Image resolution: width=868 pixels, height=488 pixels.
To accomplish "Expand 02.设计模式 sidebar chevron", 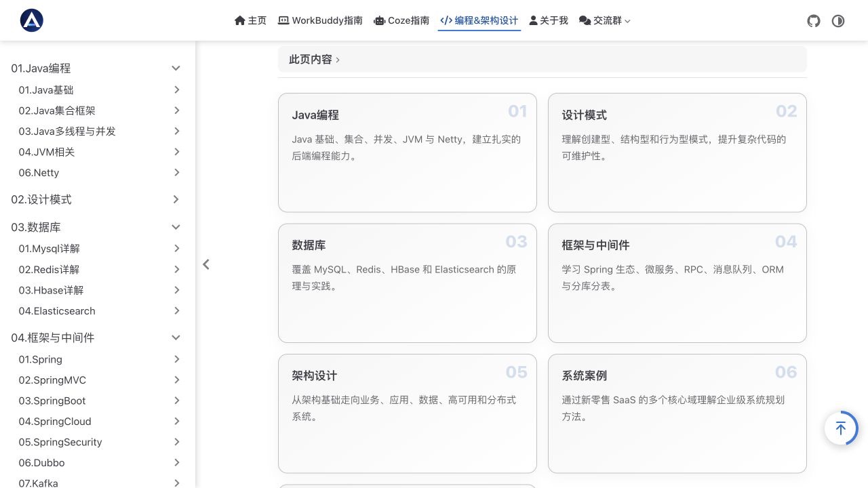I will (x=176, y=199).
